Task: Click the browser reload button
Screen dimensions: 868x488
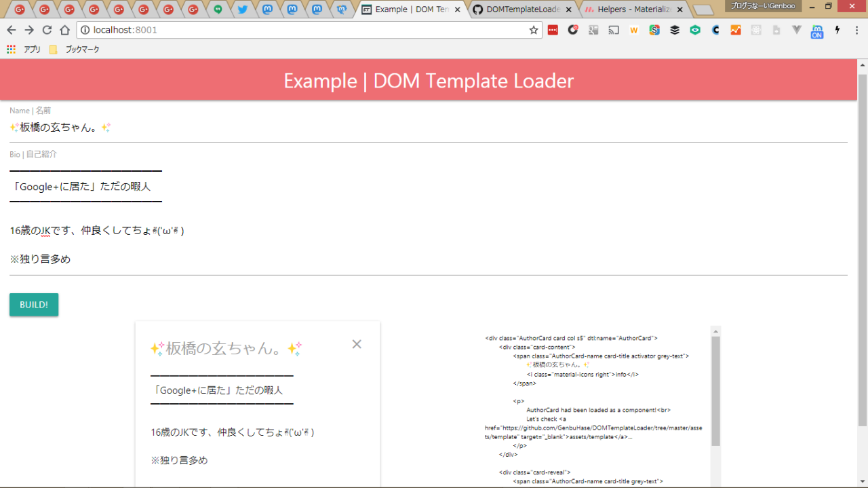Action: pos(47,30)
